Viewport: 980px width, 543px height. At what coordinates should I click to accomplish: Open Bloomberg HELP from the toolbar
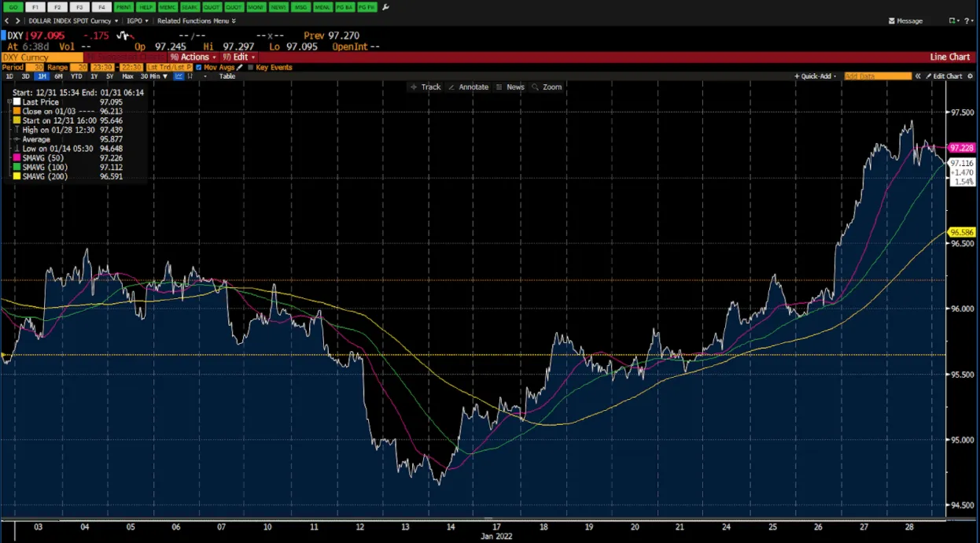point(145,7)
